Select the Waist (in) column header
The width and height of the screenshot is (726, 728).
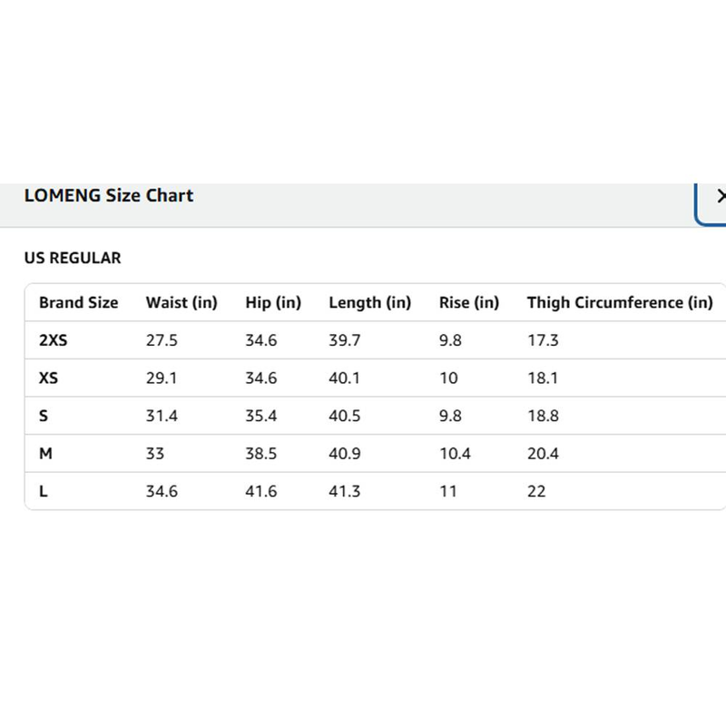(181, 303)
